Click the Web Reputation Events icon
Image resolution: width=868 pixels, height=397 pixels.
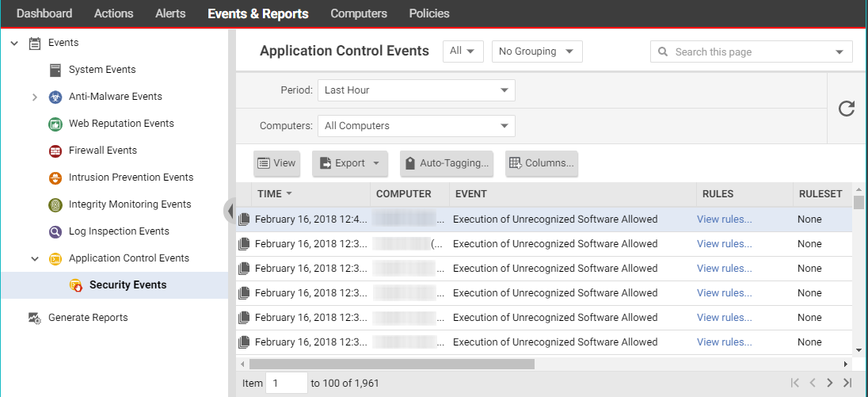55,124
